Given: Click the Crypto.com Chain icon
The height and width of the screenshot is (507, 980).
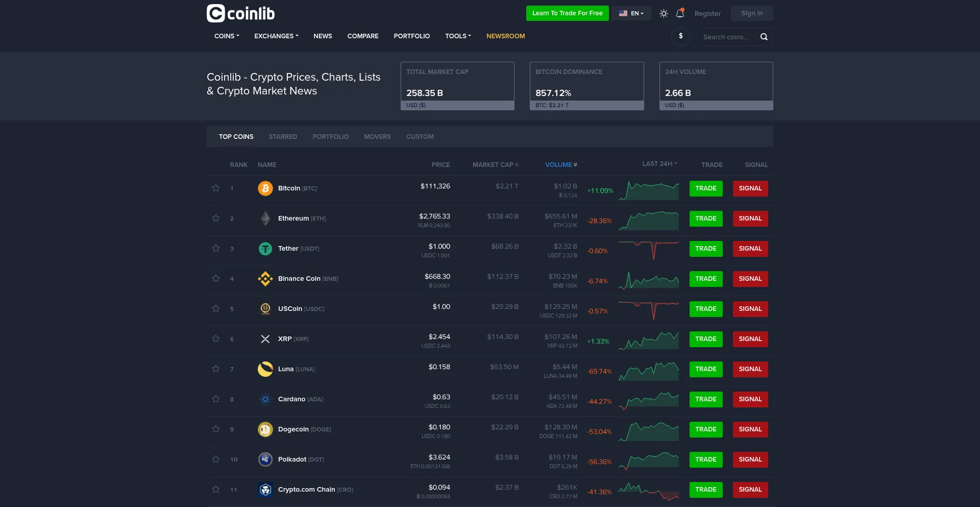Looking at the screenshot, I should pyautogui.click(x=265, y=490).
